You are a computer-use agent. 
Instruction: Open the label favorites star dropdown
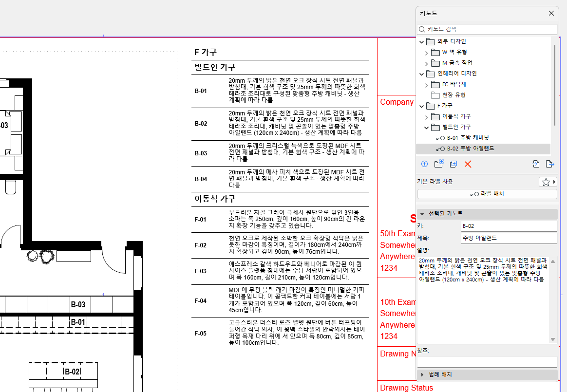pyautogui.click(x=548, y=182)
